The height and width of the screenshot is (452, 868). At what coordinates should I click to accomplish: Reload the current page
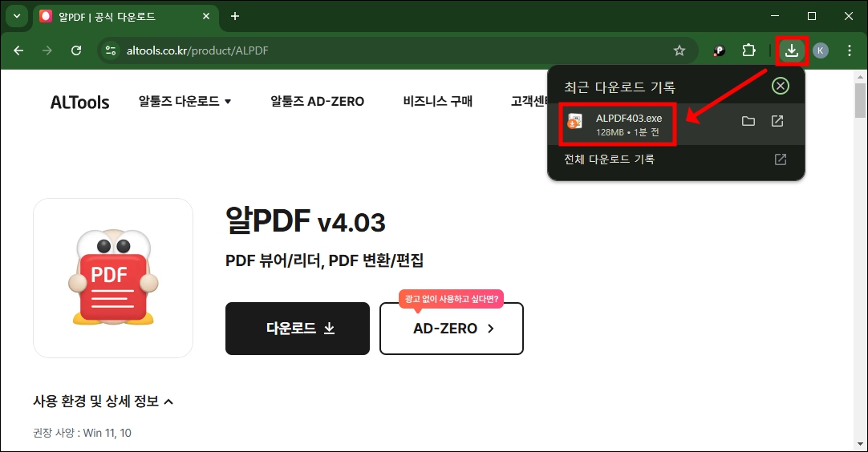(76, 51)
